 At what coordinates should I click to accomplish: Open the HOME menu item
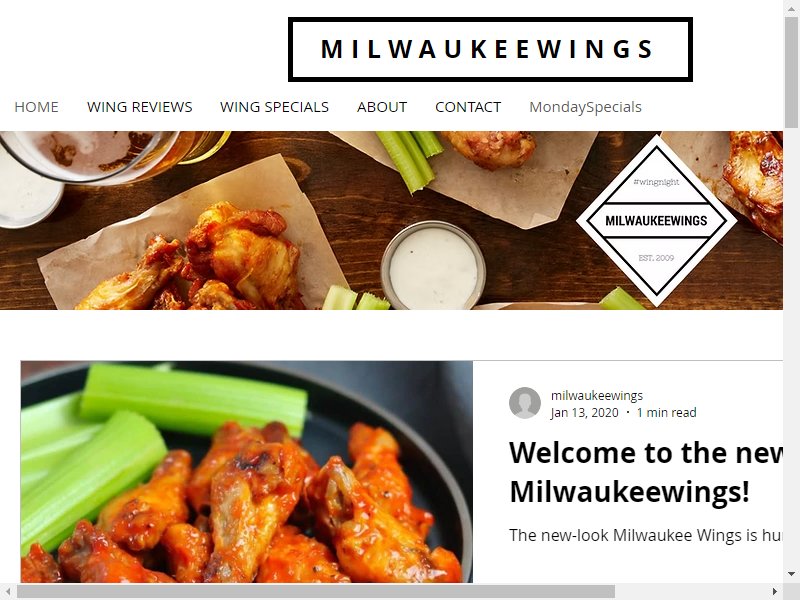click(36, 107)
